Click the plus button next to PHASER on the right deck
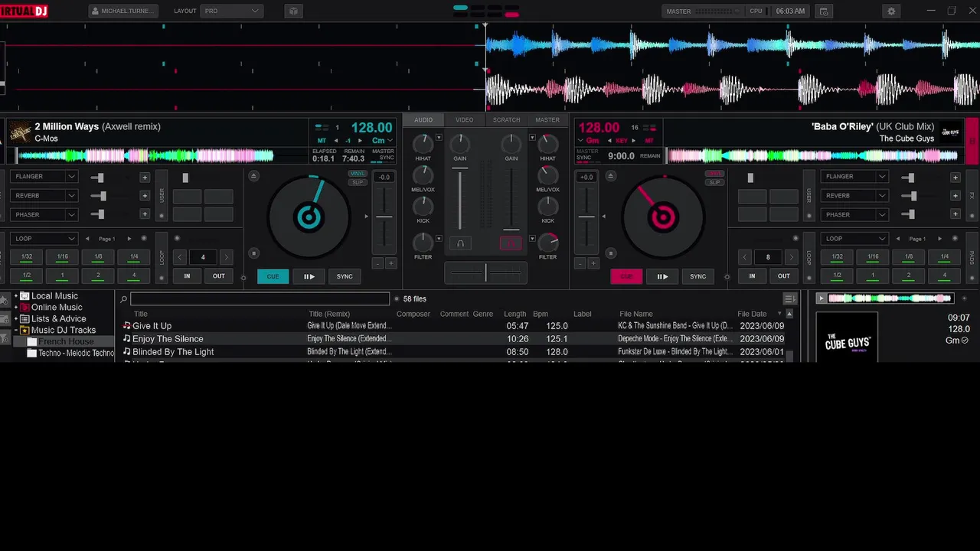This screenshot has height=551, width=980. click(955, 214)
